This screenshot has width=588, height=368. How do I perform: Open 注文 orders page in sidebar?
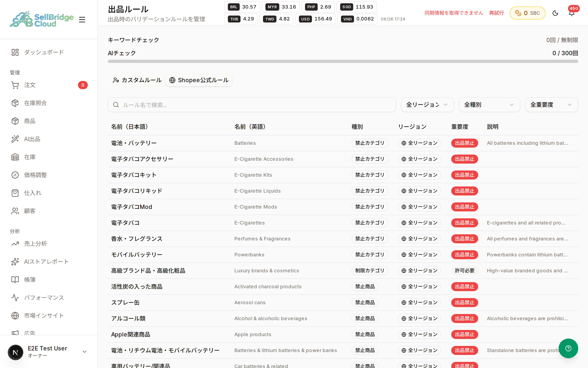click(x=49, y=85)
